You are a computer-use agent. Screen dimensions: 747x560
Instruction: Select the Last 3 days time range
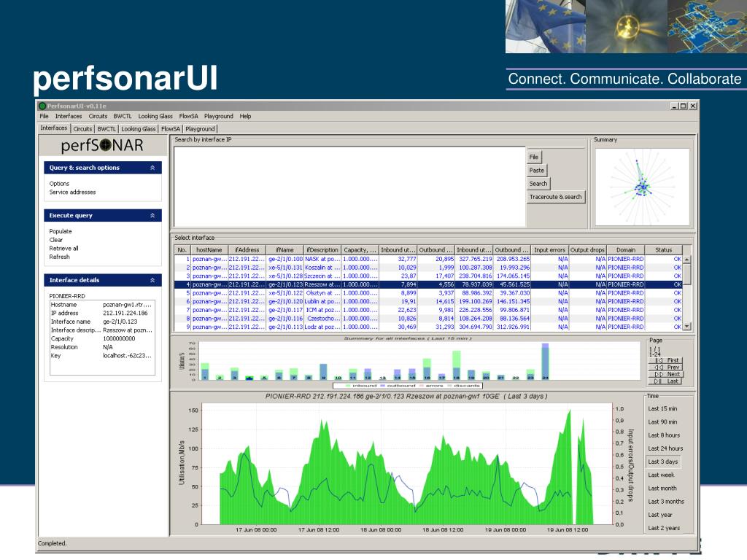click(x=662, y=462)
